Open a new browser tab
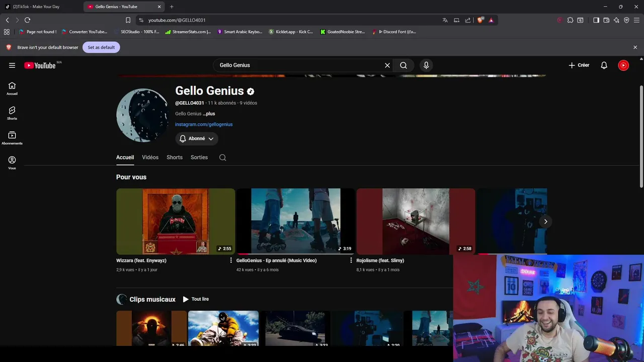This screenshot has width=644, height=362. (x=172, y=7)
